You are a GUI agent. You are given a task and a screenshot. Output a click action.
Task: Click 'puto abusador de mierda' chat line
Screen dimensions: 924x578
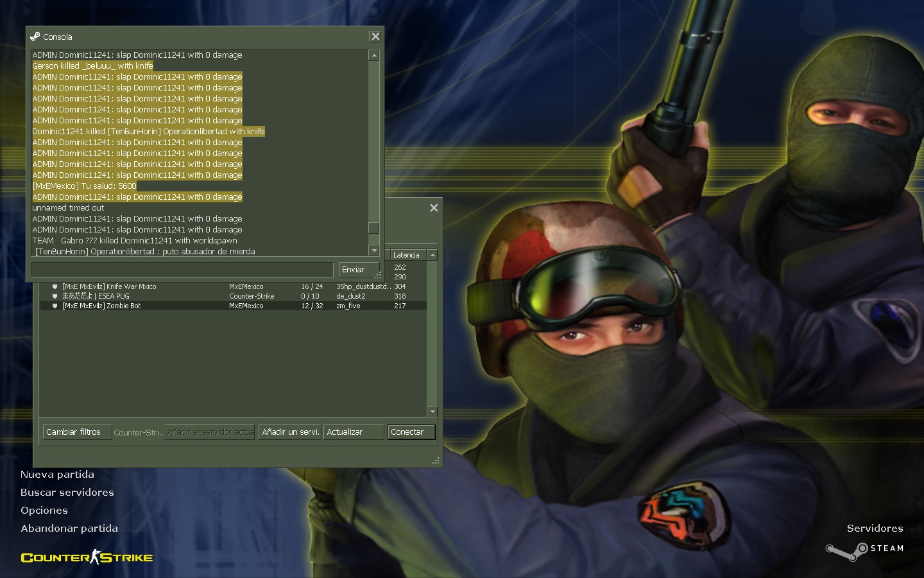click(x=145, y=251)
